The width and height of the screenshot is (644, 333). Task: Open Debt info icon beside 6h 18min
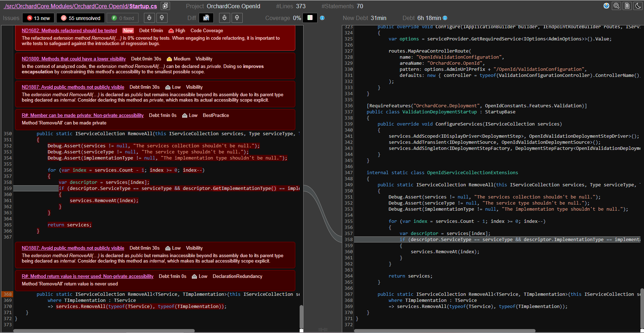point(445,18)
